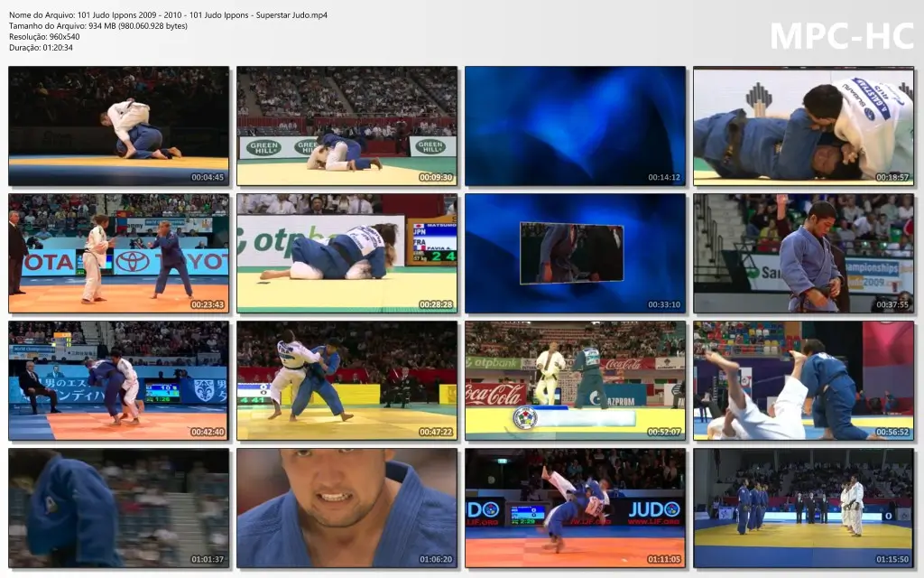Select the JUDO banner thumbnail at 01:11:05
Screen dimensions: 924x578
coord(575,508)
